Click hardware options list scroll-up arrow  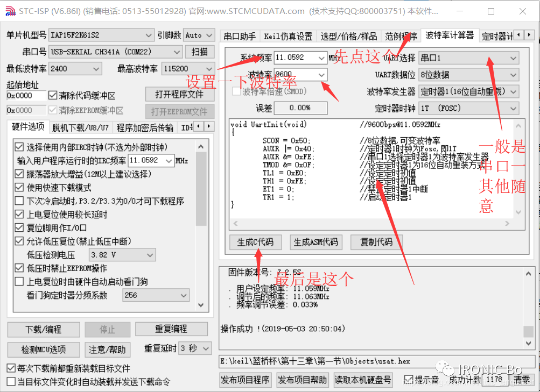click(x=201, y=147)
